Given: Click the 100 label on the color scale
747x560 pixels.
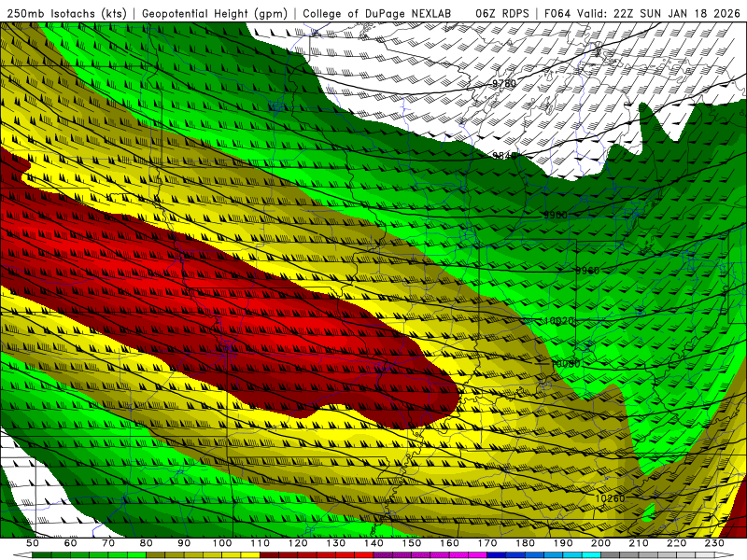Looking at the screenshot, I should click(222, 543).
